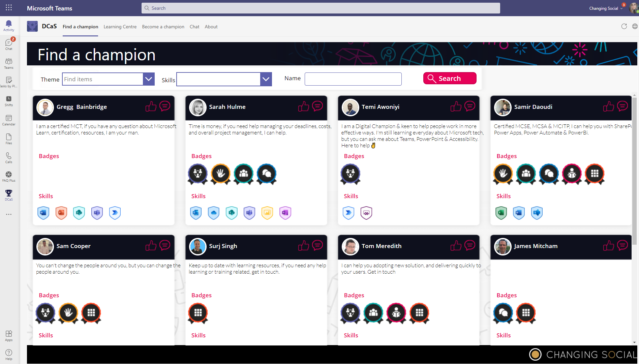Start a chat with Temi Awoniyi

coord(470,106)
